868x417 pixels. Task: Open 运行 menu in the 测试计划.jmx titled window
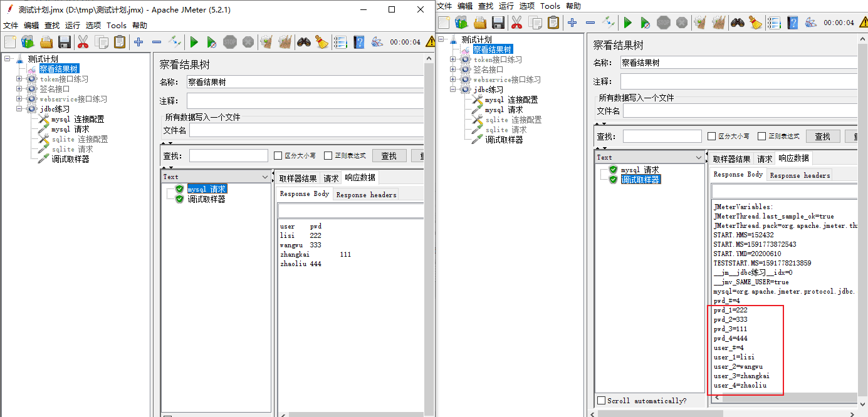coord(73,26)
